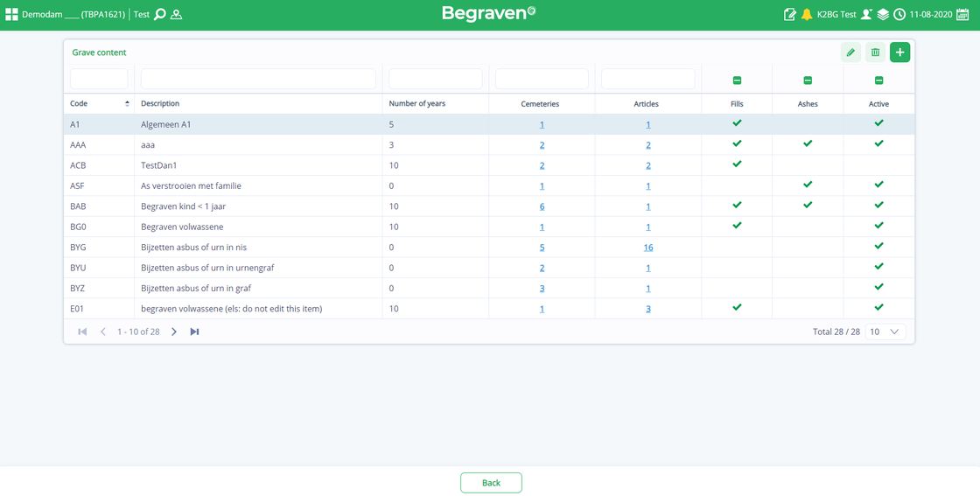Open Articles link 16 for BYG
This screenshot has width=980, height=496.
(648, 248)
